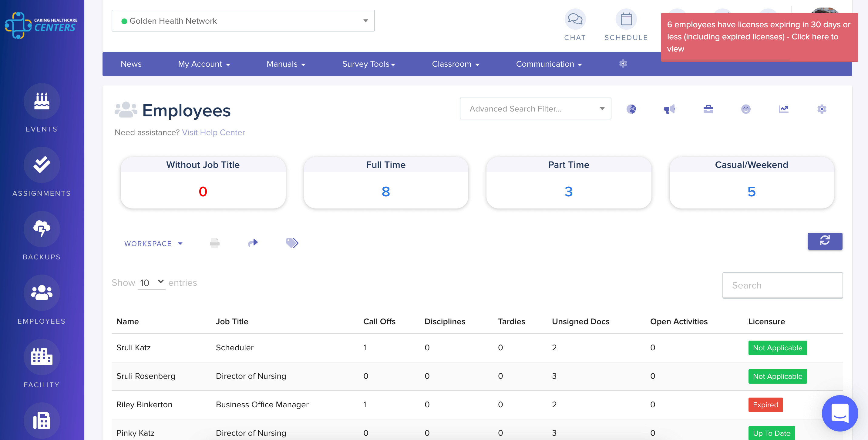Click Business Office Manager job title

coord(262,404)
